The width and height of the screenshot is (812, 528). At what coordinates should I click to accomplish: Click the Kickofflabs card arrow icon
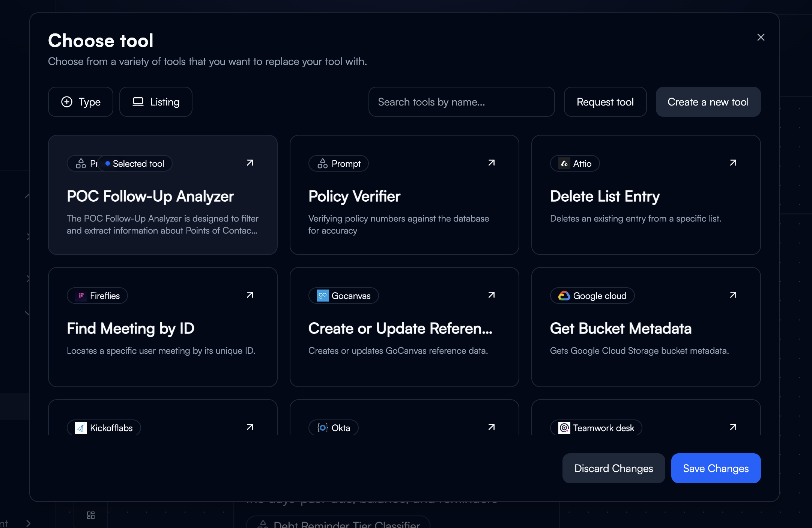click(x=250, y=427)
